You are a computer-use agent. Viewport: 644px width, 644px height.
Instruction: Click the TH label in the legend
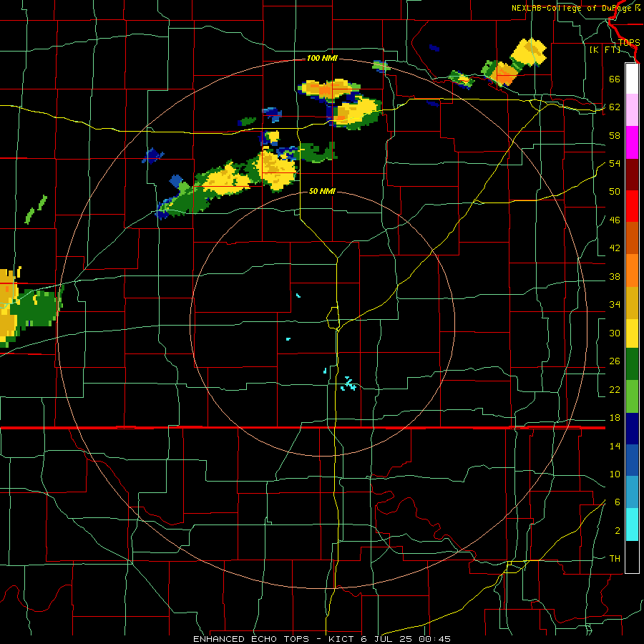coord(615,559)
